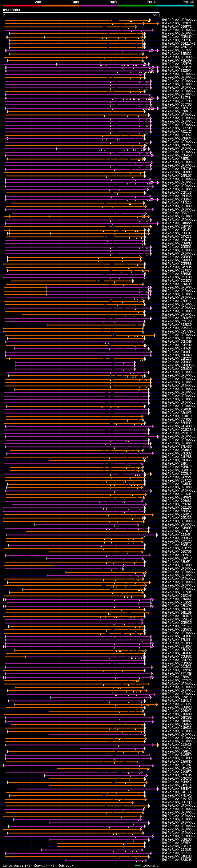Click the purple ~60% identity legend segment

click(99, 6)
